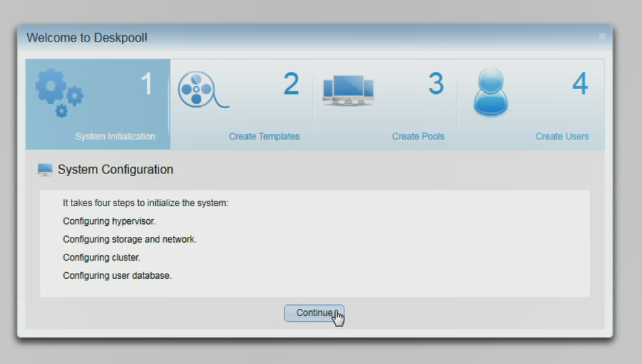Click the 'Configuring cluster.' line

(101, 258)
